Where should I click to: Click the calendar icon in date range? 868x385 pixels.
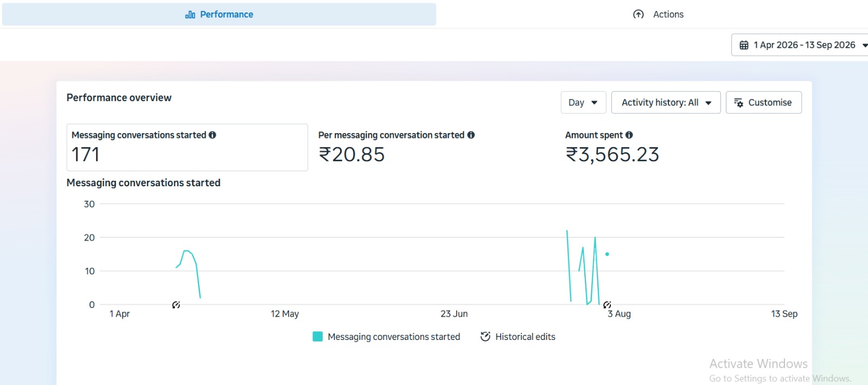(x=744, y=45)
